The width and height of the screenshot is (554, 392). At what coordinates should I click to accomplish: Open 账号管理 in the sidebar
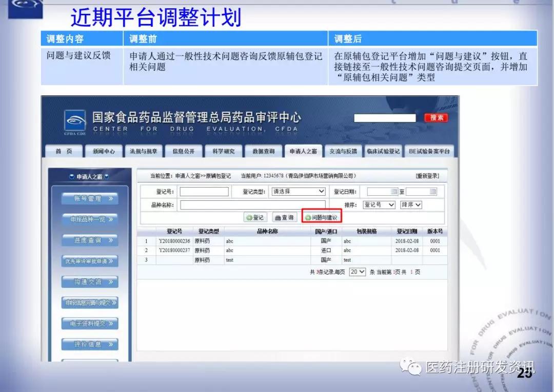90,198
